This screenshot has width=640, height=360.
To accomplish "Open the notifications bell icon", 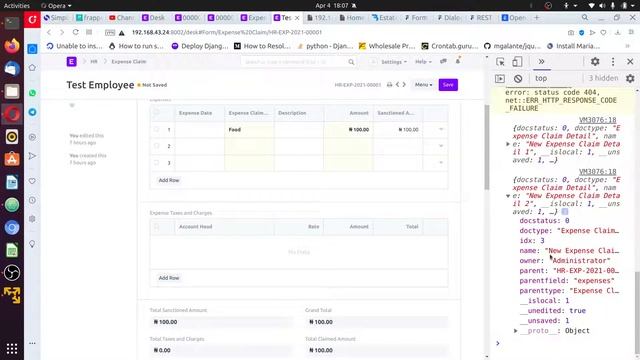I will point(458,61).
